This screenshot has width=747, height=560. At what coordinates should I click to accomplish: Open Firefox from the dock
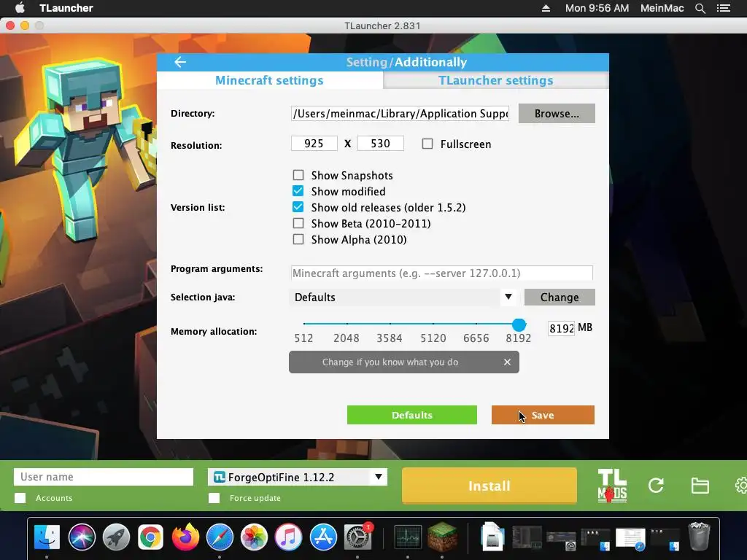tap(185, 537)
